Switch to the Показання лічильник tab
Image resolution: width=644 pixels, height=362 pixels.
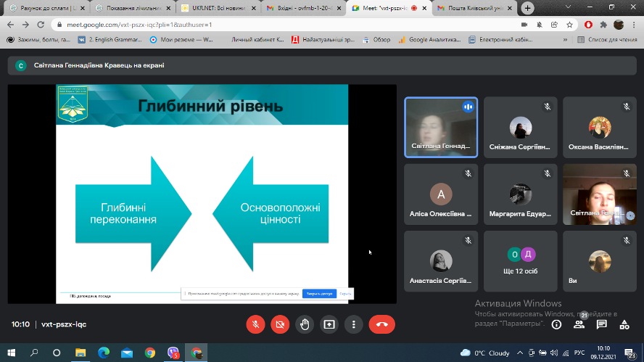click(x=133, y=8)
